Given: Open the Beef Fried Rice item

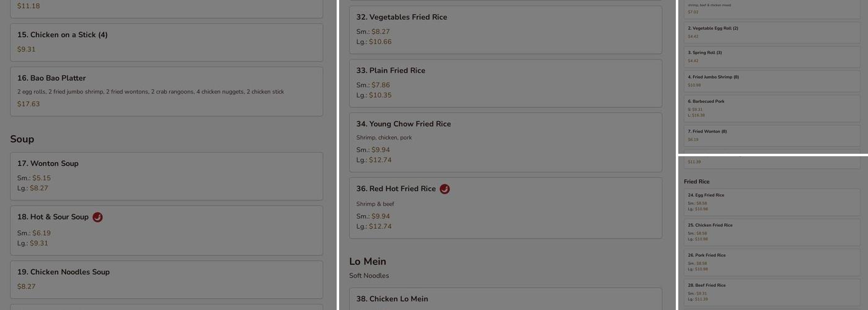Looking at the screenshot, I should coord(773,293).
